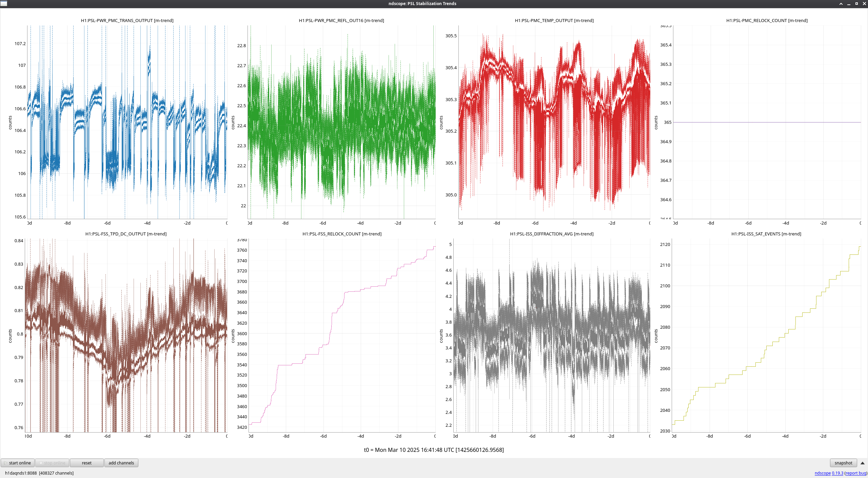The image size is (868, 478).
Task: Open the ndscope project link
Action: point(823,473)
